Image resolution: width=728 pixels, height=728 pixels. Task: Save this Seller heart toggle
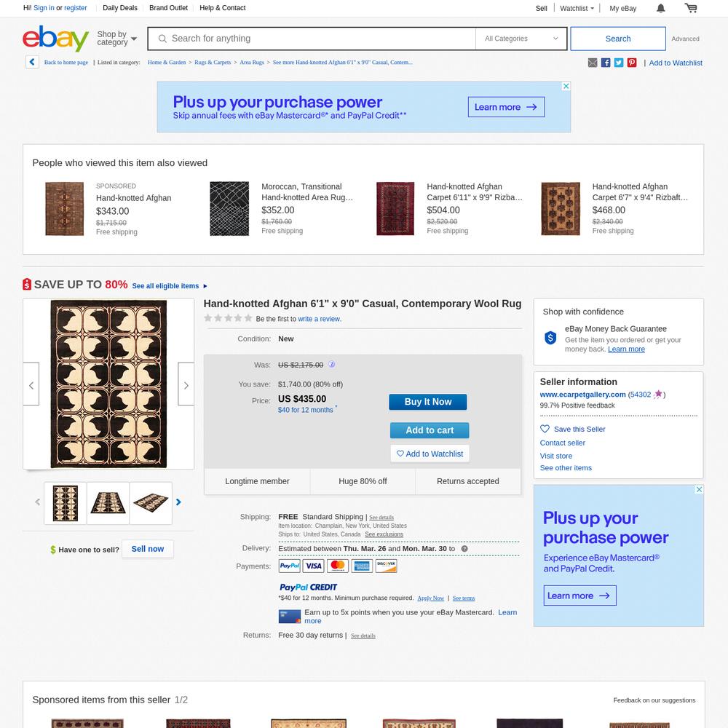(572, 429)
